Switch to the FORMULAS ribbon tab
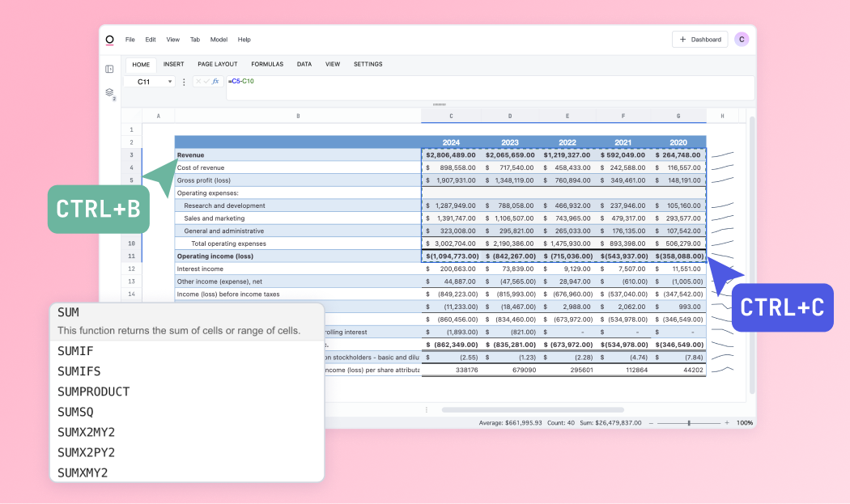 [267, 64]
